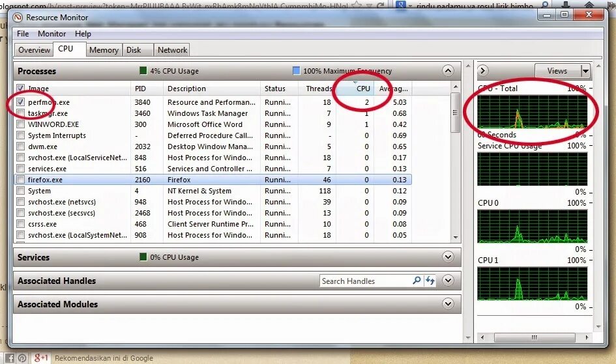This screenshot has width=616, height=364.
Task: Click the Google +1 icon below the window
Action: [40, 357]
